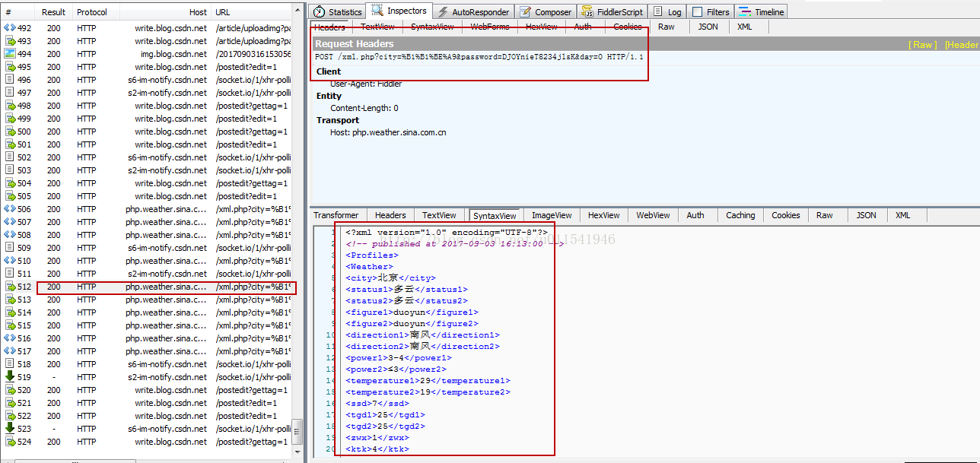Open the Composer tab
Viewport: 980px width, 463px height.
(546, 12)
